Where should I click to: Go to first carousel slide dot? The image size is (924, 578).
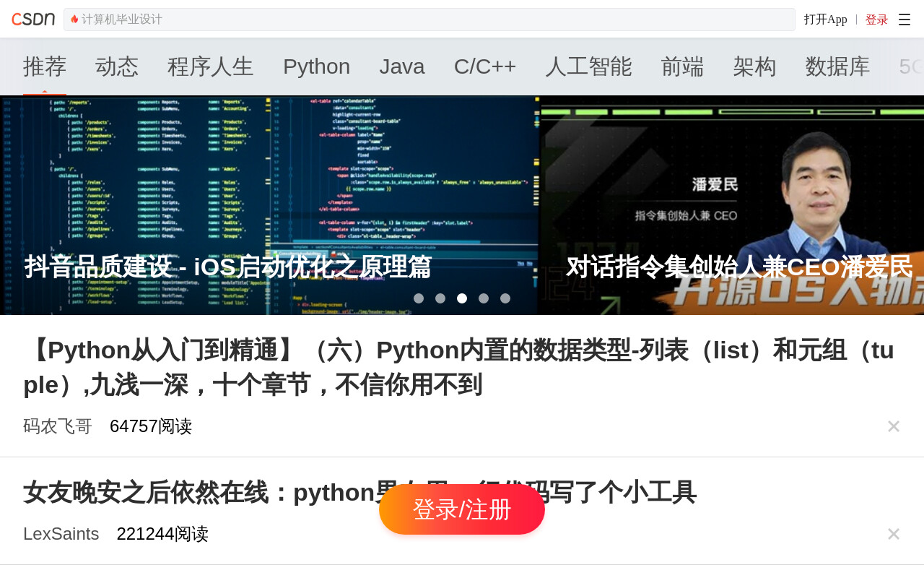coord(419,298)
